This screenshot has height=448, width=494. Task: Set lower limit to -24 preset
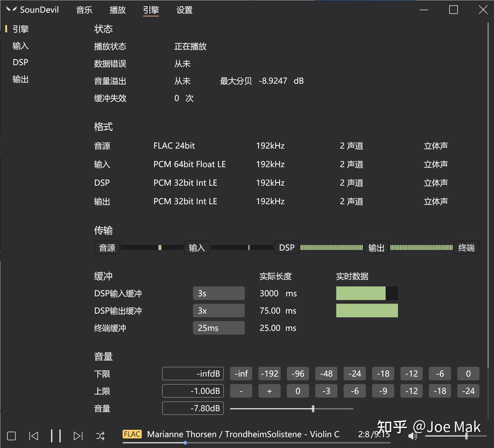click(x=355, y=374)
